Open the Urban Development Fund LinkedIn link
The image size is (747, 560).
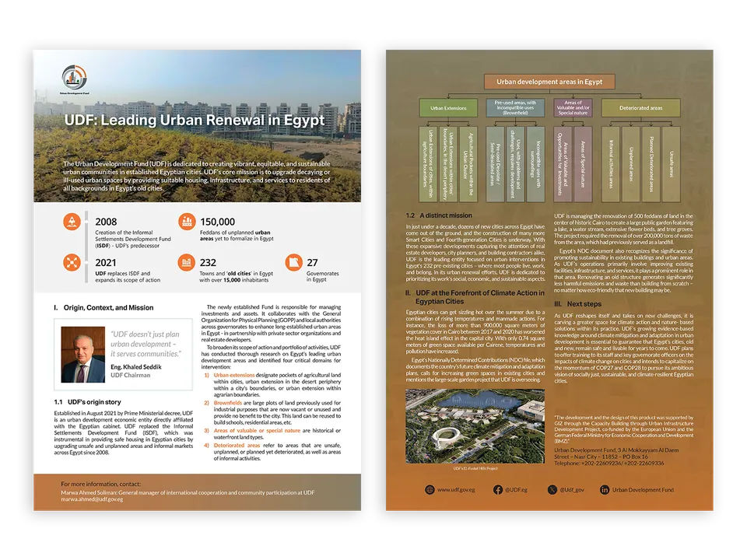pyautogui.click(x=643, y=489)
